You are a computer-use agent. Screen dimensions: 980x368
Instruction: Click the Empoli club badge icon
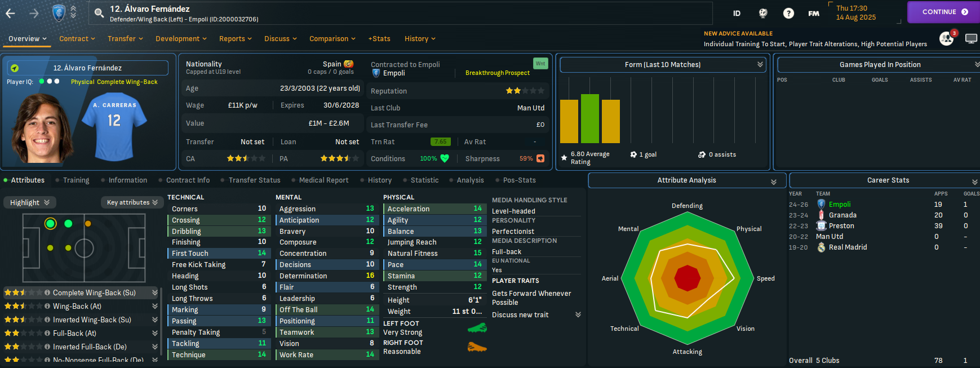coord(59,13)
